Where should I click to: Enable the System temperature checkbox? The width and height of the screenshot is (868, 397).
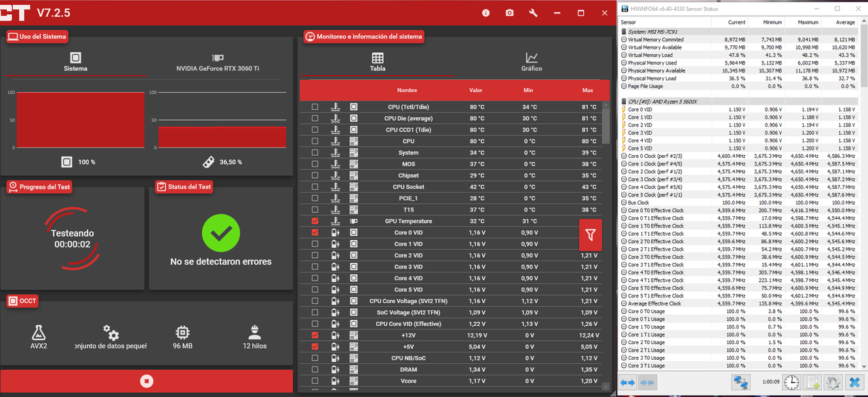coord(315,152)
